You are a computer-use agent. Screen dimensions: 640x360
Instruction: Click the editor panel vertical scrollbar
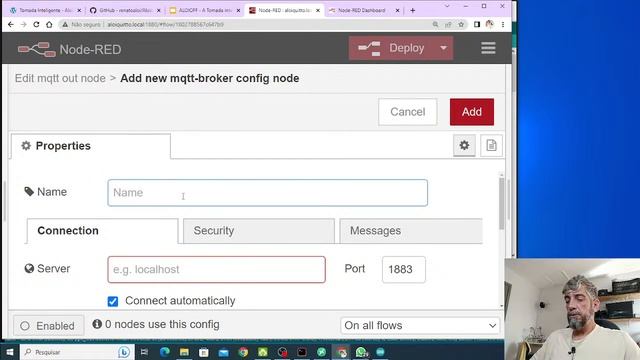(501, 204)
